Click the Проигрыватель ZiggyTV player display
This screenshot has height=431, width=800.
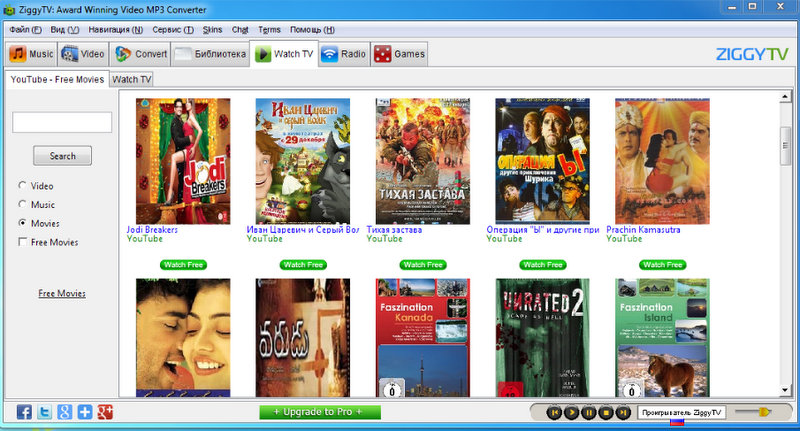[x=681, y=412]
